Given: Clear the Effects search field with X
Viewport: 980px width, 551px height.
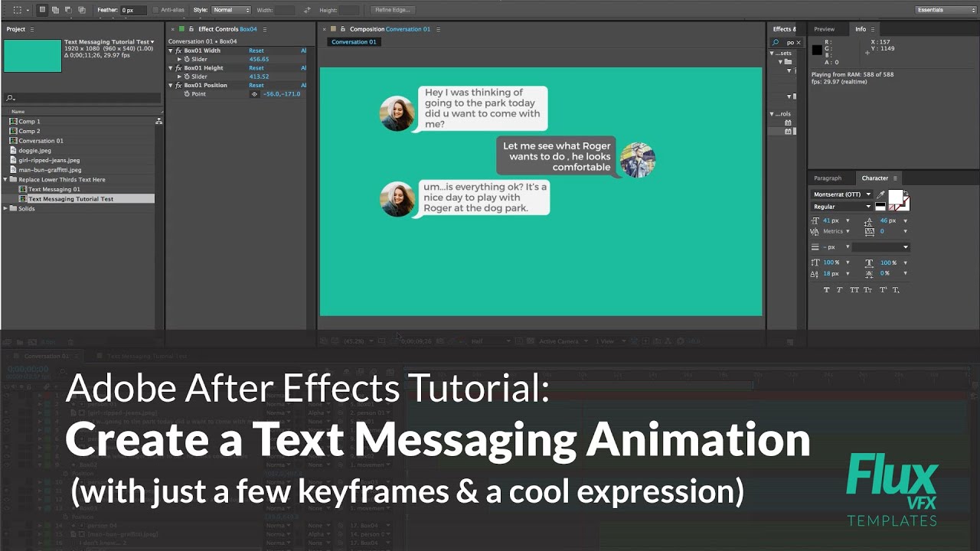Looking at the screenshot, I should point(798,42).
